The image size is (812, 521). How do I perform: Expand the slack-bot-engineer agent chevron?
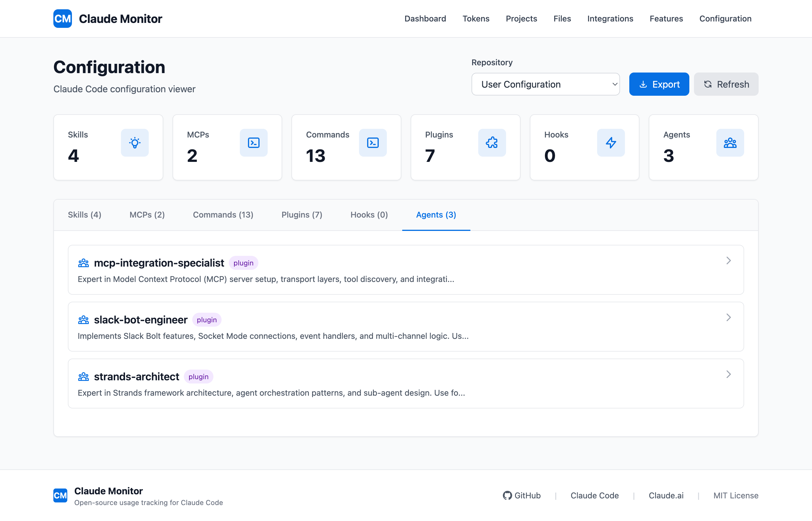[x=728, y=317]
